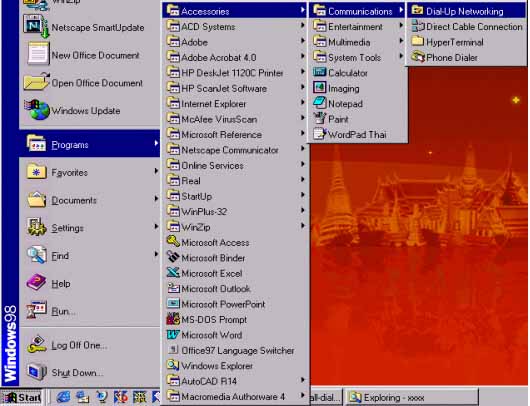Open Netscape SmartUpdate from Start menu
530x406 pixels.
coord(90,27)
